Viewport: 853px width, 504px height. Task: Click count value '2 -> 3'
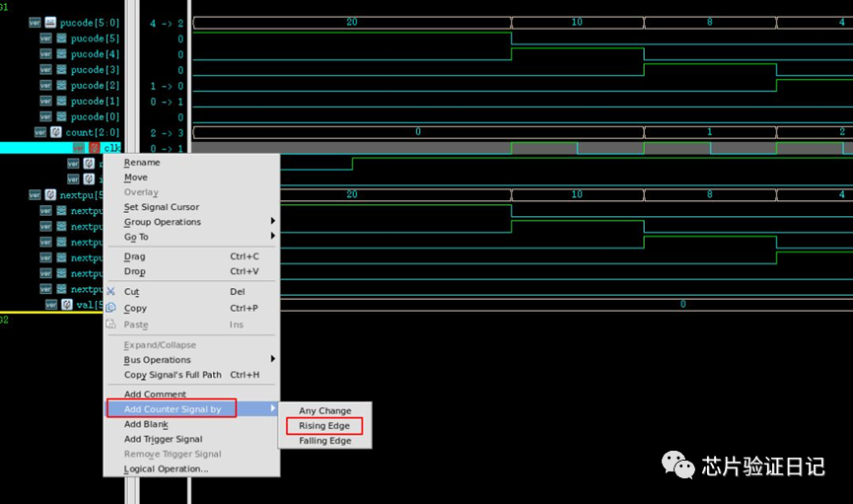pyautogui.click(x=167, y=133)
